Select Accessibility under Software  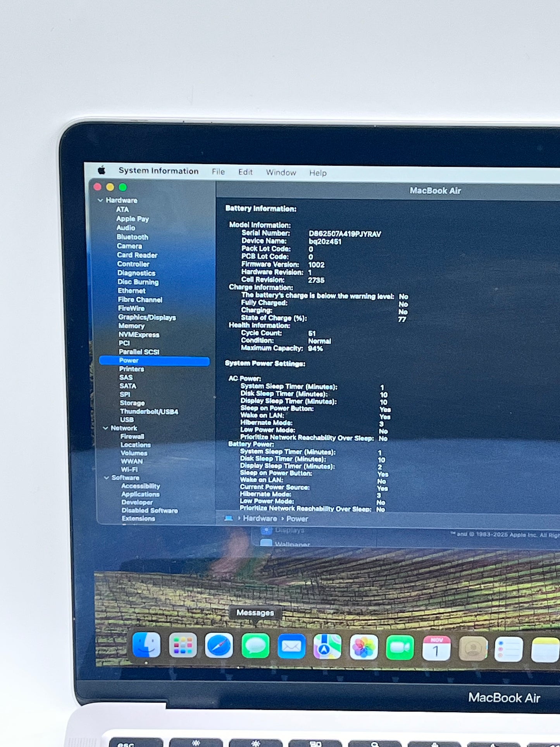(x=141, y=486)
